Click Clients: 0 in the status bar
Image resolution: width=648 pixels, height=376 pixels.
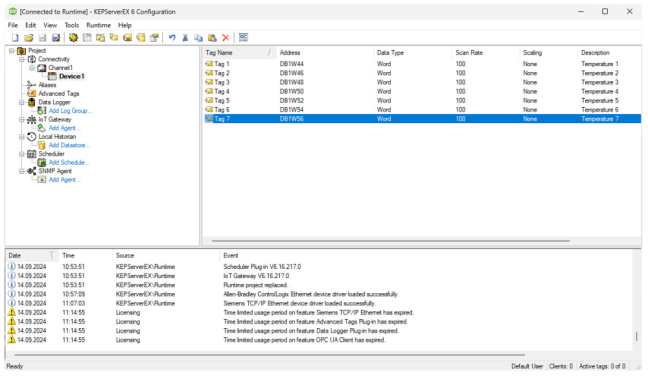561,366
